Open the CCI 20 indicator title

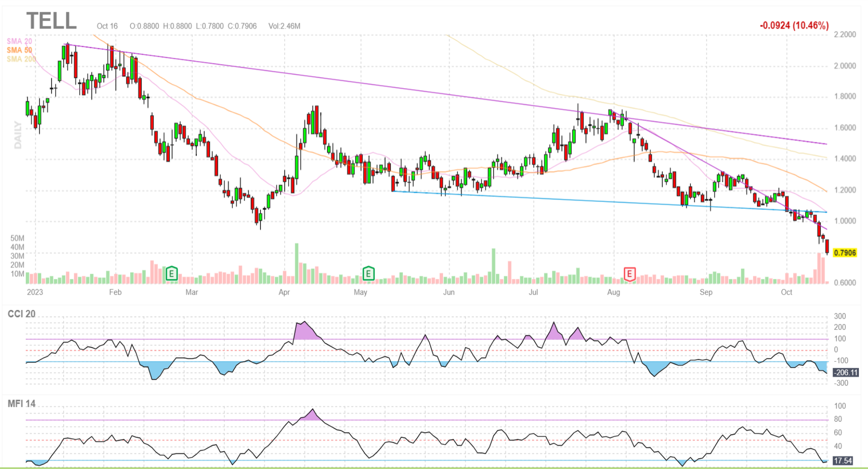pos(22,314)
